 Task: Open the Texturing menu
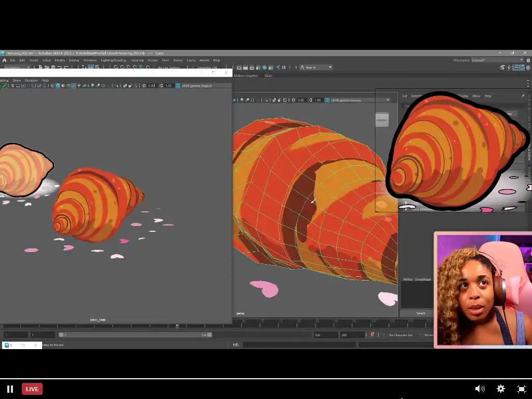(x=137, y=60)
